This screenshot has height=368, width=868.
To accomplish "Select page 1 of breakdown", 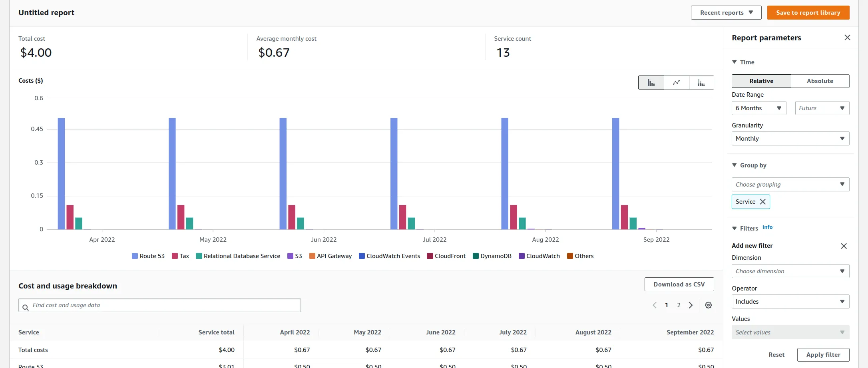I will tap(667, 305).
